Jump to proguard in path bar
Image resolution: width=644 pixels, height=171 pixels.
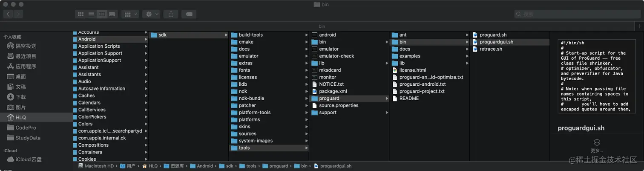(276, 166)
